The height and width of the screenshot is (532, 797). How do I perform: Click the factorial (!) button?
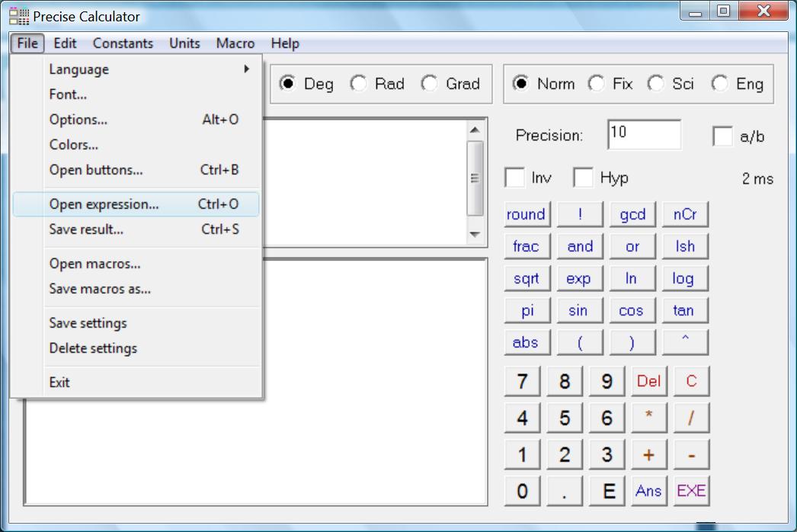(579, 215)
